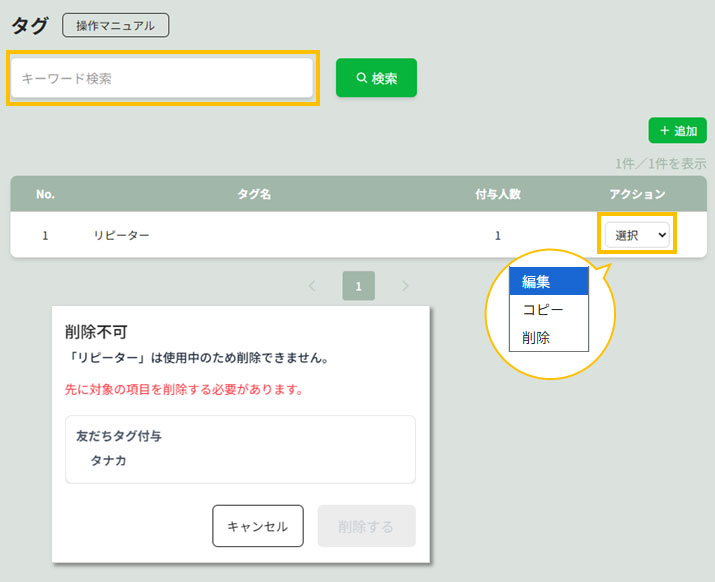Viewport: 715px width, 582px height.
Task: Click the 付与人数 column header
Action: point(497,194)
